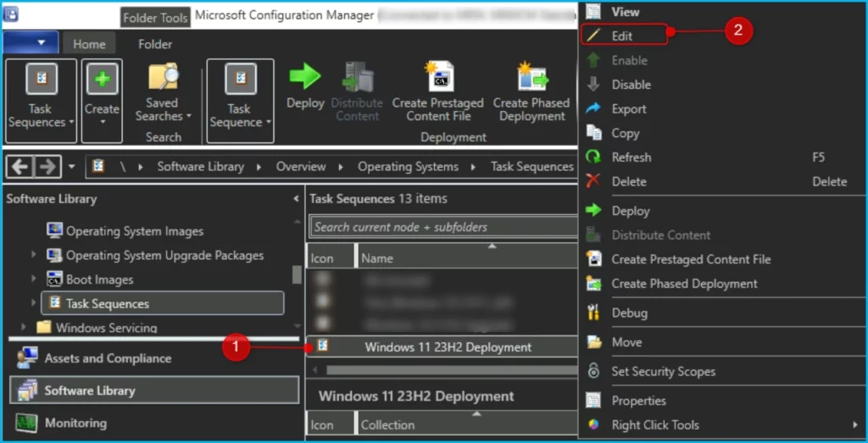Click the Assets and Compliance workspace icon
The image size is (868, 443).
pos(26,357)
